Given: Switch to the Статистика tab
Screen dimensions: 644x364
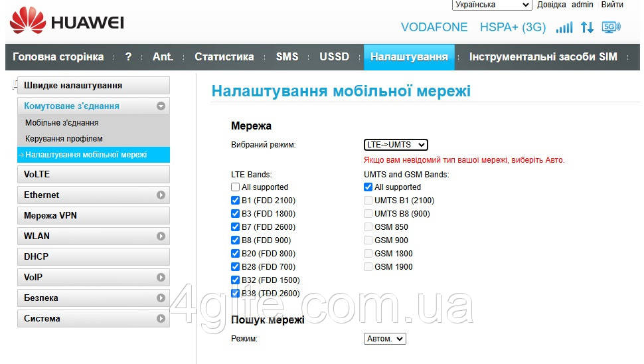Looking at the screenshot, I should tap(224, 57).
